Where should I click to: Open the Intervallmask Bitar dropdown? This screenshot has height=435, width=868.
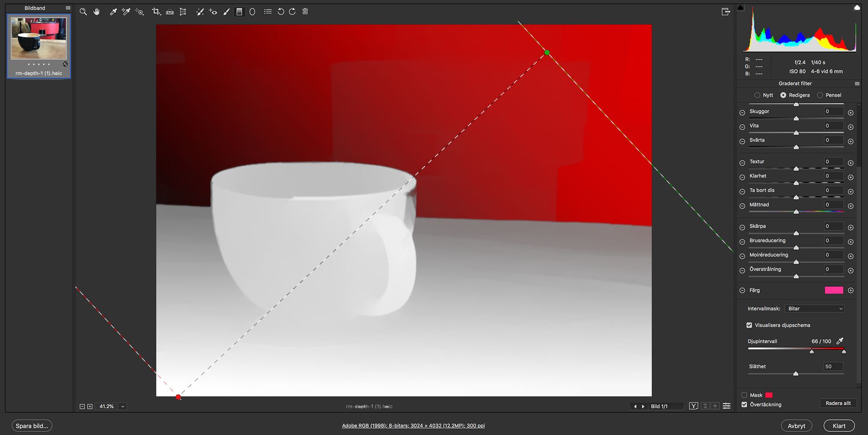(815, 309)
